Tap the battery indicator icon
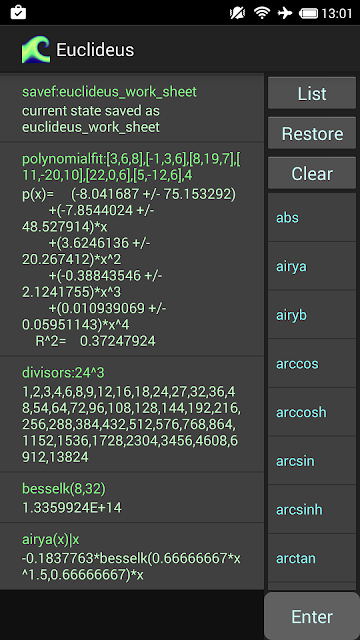Image resolution: width=360 pixels, height=640 pixels. (309, 13)
